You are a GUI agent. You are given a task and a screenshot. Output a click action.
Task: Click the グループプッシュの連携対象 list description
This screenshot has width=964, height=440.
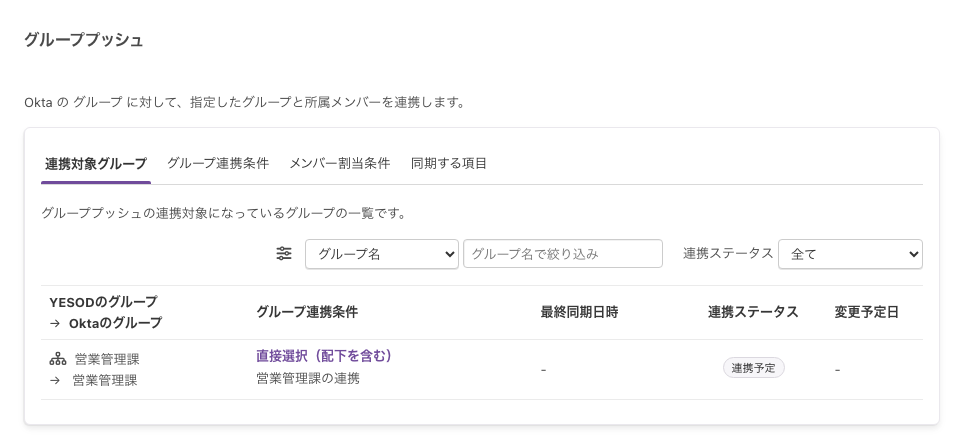(x=224, y=214)
